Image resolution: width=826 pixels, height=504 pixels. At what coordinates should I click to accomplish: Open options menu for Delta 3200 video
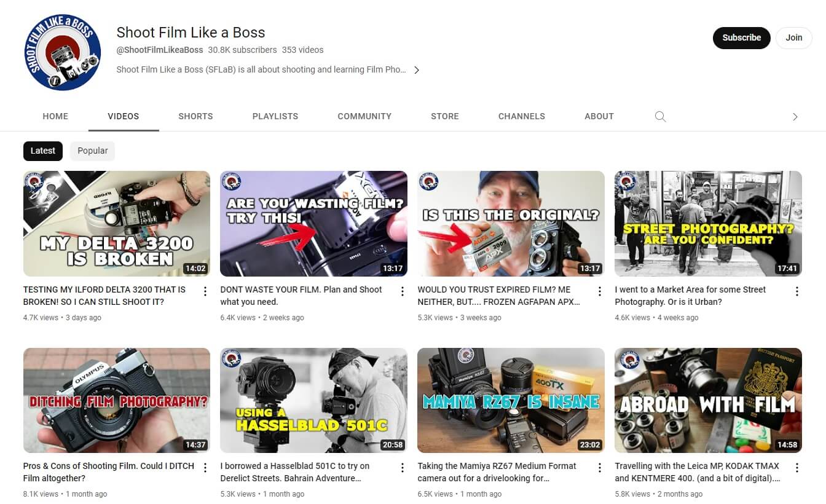(205, 291)
